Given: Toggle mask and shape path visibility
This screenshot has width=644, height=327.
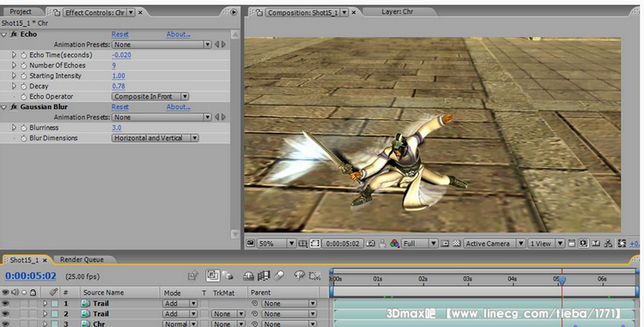Looking at the screenshot, I should [314, 243].
